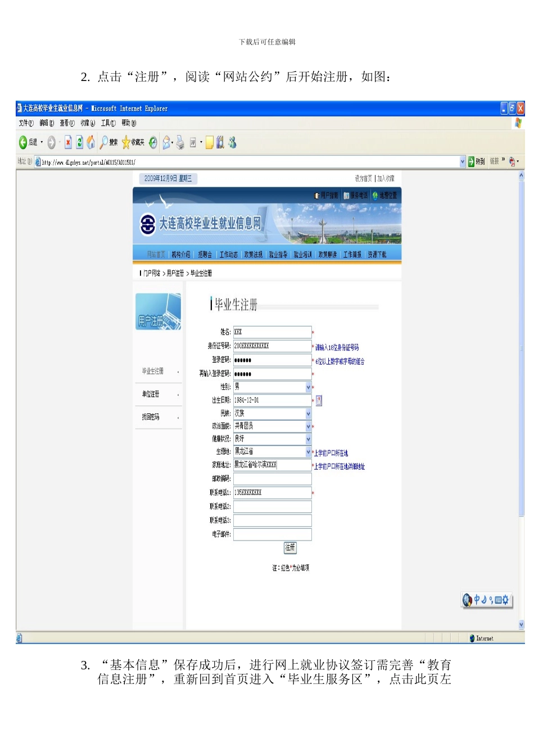Click the site logo 大连高校毕业生就业信息网
This screenshot has height=756, width=534.
coord(201,223)
